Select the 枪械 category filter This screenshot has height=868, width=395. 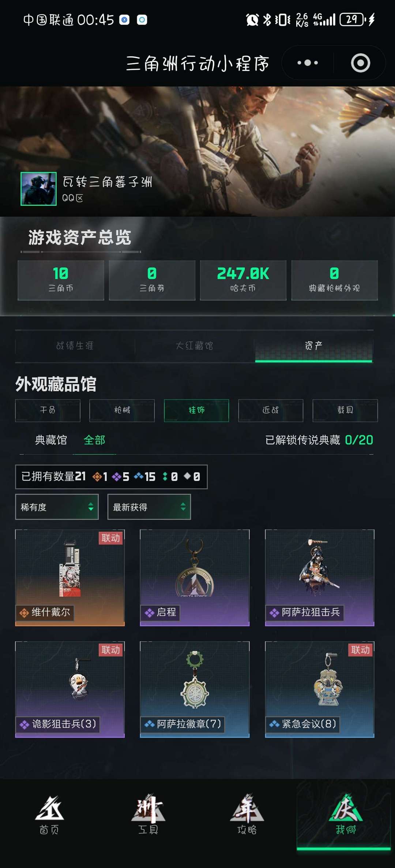pos(122,410)
